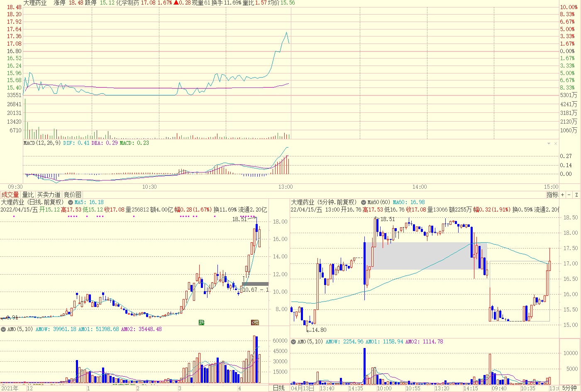Expand the 5-minute chart MA60 settings arrow

(364, 202)
